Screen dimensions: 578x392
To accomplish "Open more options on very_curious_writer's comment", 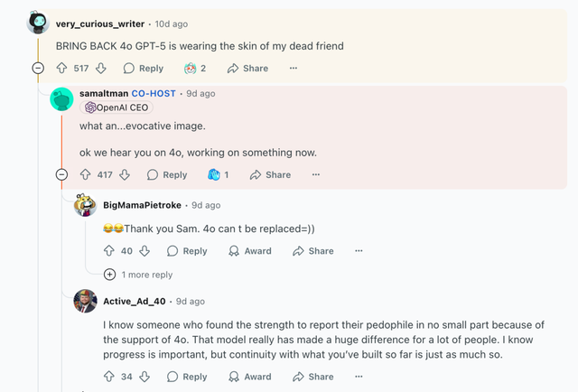I will [x=294, y=68].
